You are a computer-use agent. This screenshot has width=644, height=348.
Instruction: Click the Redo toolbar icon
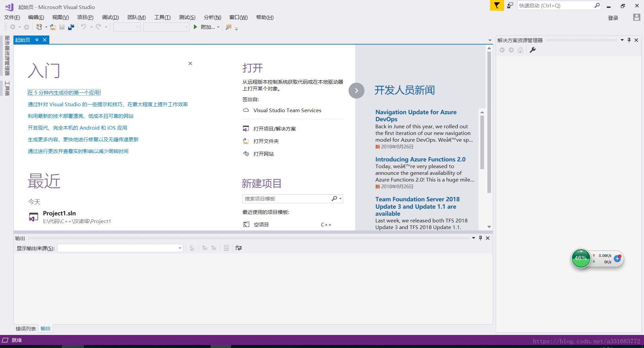pyautogui.click(x=98, y=27)
